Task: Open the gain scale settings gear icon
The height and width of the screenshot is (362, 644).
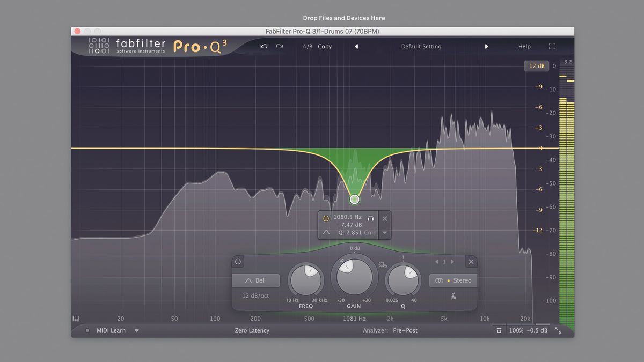Action: pyautogui.click(x=383, y=264)
